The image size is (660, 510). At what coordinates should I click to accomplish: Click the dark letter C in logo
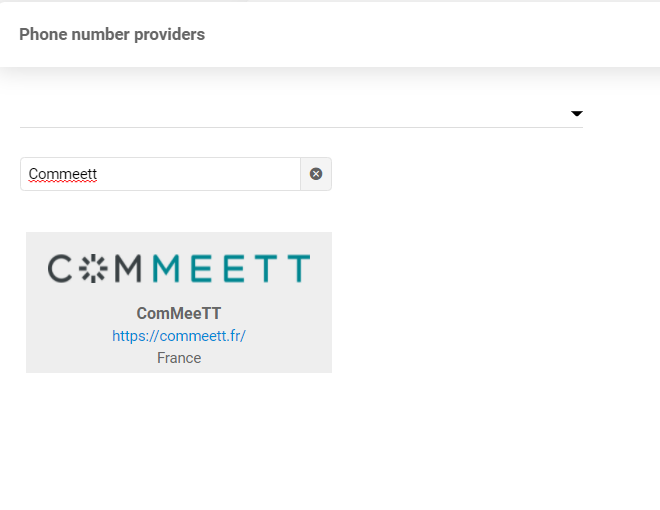pos(59,268)
